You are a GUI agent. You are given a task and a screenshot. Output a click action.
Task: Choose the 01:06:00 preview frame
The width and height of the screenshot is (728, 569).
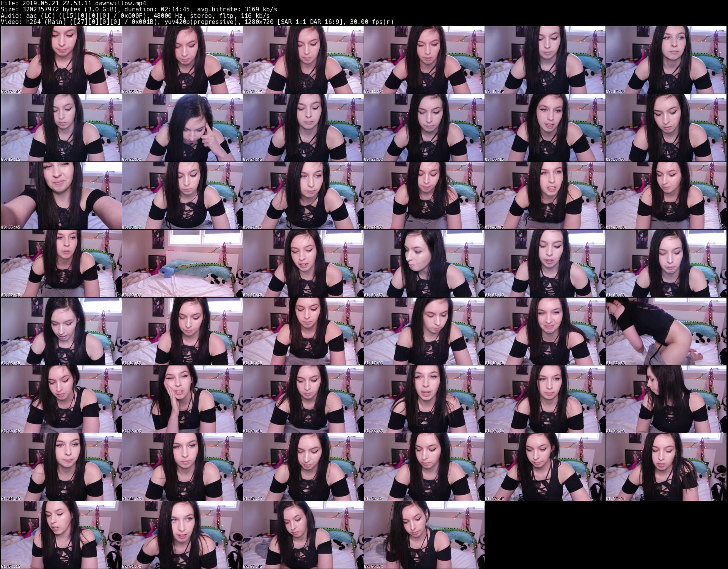666,263
